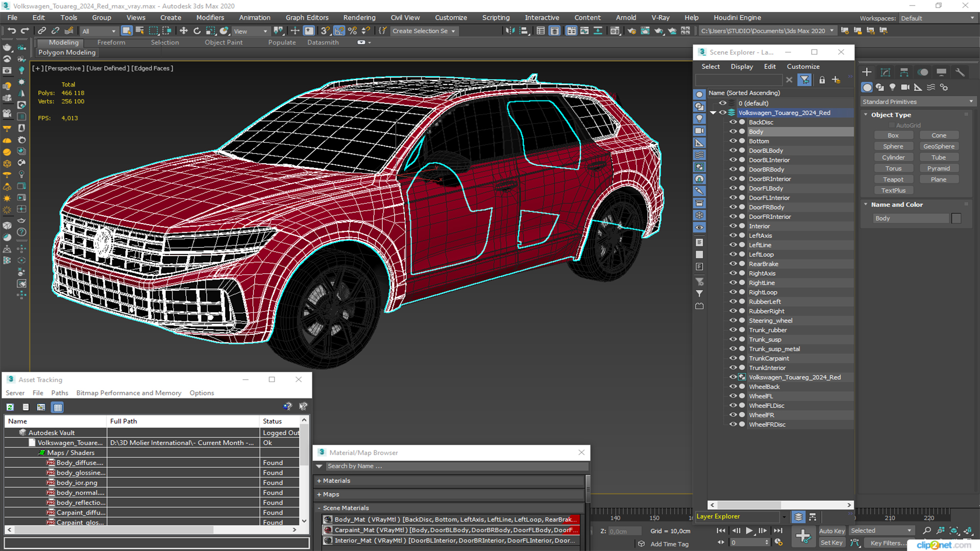Activate the Bind to Space Warp tool
The height and width of the screenshot is (551, 980).
click(x=69, y=31)
